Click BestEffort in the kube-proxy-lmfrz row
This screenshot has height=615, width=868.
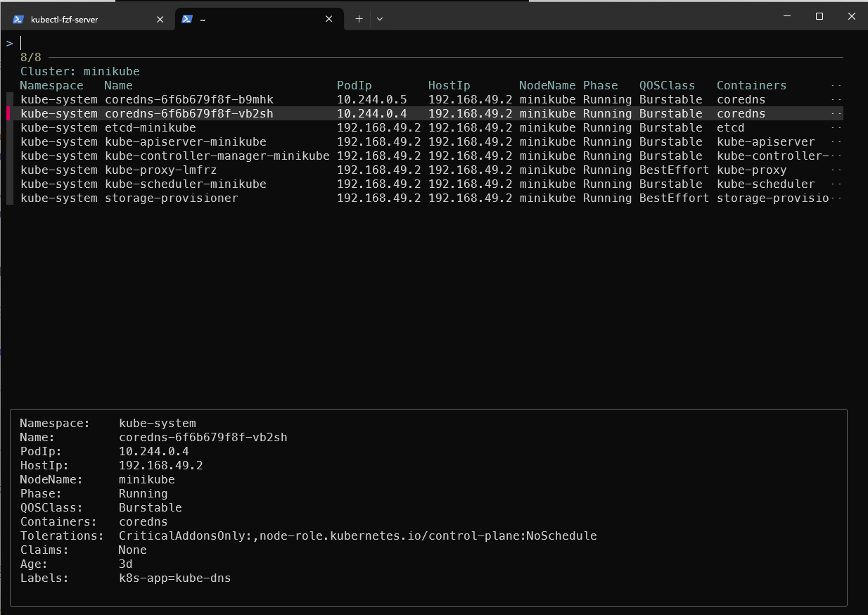[675, 170]
